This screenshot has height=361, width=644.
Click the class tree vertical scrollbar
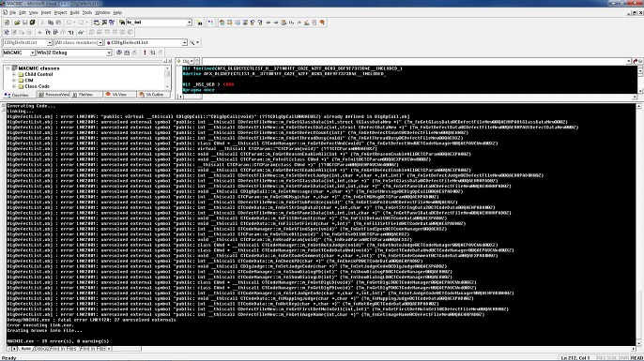(167, 78)
